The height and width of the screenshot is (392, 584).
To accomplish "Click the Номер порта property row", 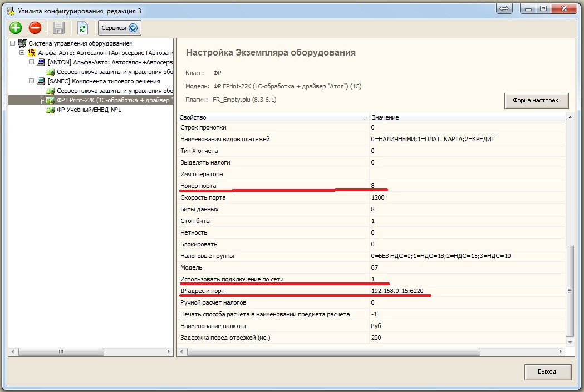I will tap(371, 186).
